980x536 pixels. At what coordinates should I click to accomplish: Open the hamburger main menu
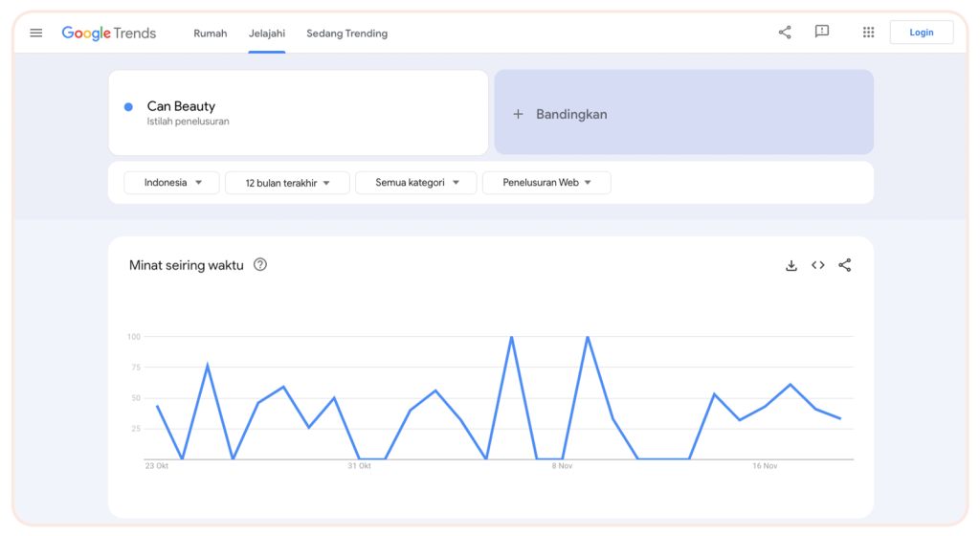pyautogui.click(x=36, y=33)
